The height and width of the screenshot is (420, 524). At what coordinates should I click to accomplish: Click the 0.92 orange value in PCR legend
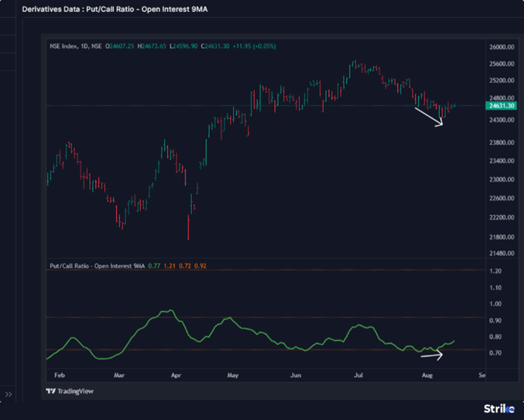199,265
